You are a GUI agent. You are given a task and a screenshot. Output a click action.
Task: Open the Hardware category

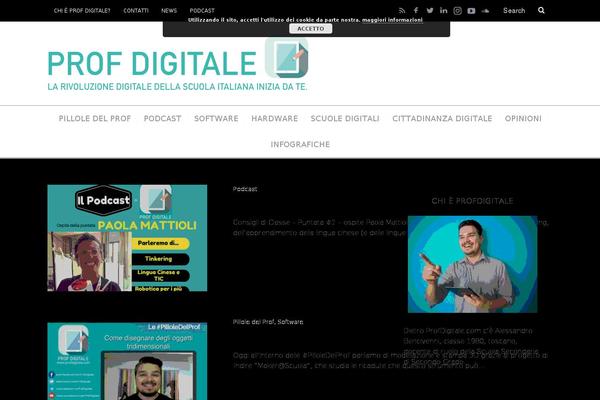(274, 119)
